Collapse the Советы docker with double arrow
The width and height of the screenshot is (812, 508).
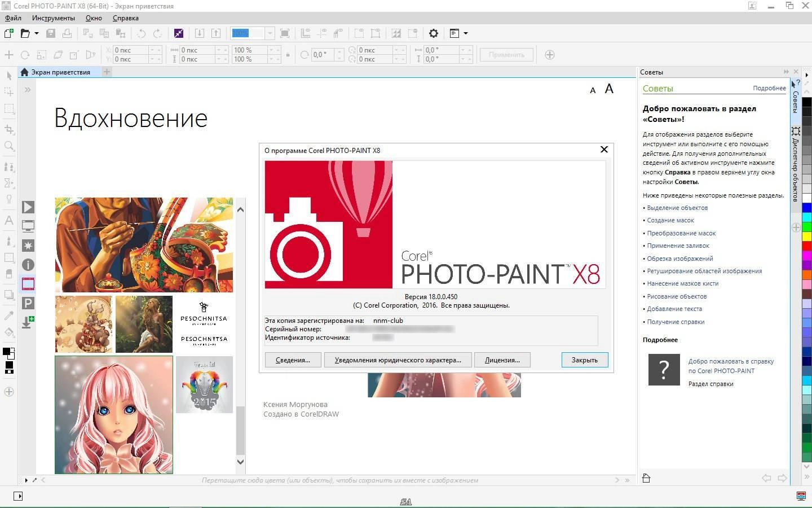pos(786,72)
